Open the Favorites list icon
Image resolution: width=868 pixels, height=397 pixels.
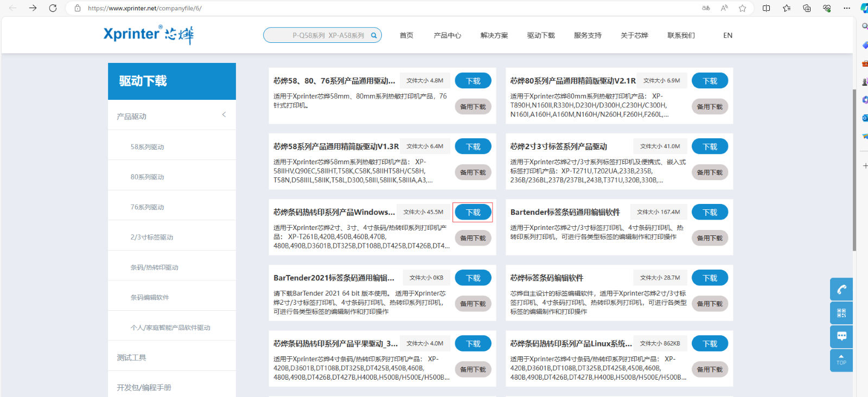point(787,8)
